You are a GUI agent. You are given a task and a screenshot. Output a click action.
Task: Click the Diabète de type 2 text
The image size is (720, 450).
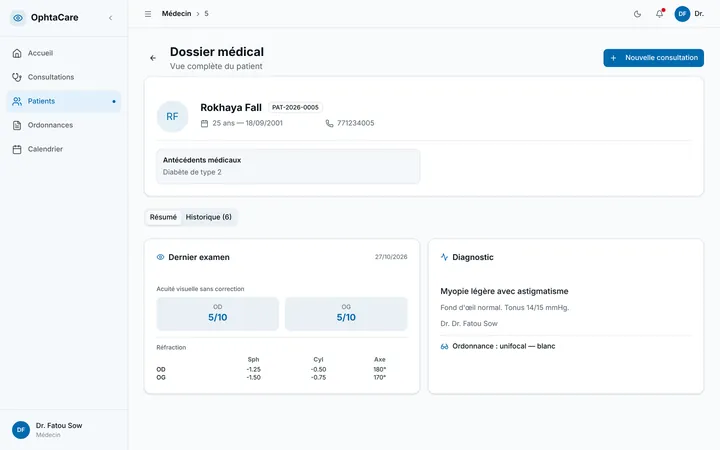(192, 172)
